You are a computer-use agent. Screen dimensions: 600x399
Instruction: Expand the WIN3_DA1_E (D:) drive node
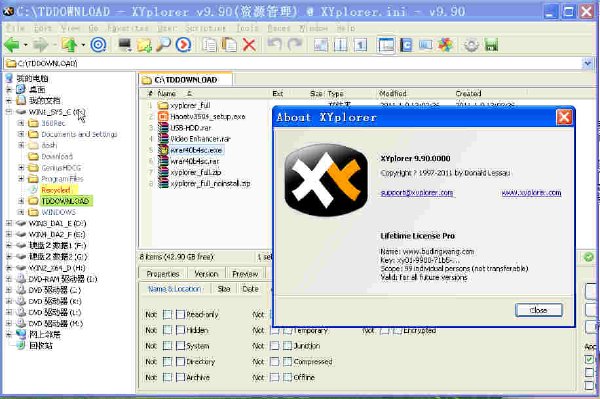9,223
